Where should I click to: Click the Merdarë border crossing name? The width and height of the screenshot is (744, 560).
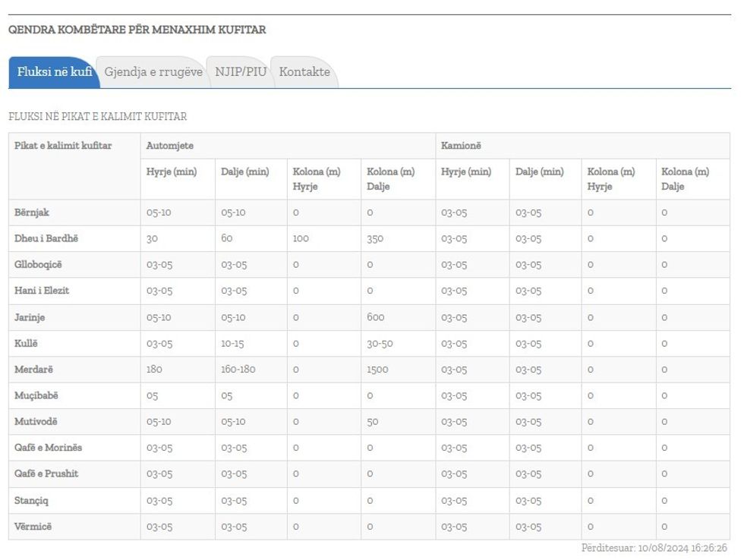coord(34,370)
